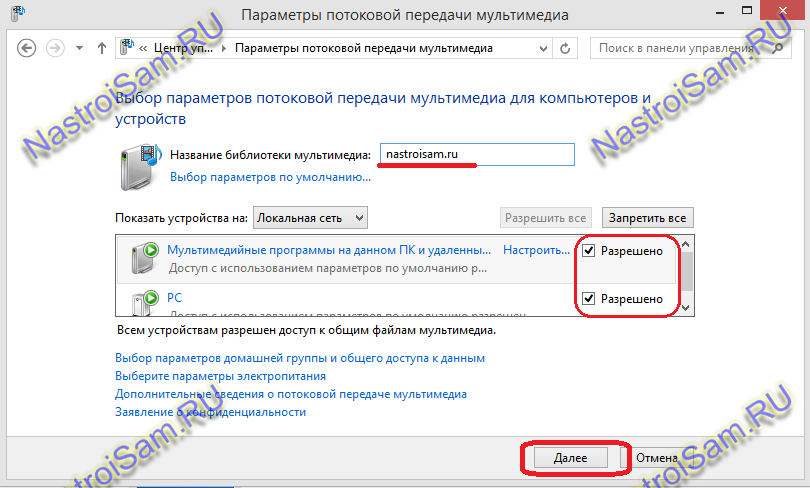This screenshot has width=810, height=488.
Task: Click the Запретить все button
Action: tap(647, 218)
